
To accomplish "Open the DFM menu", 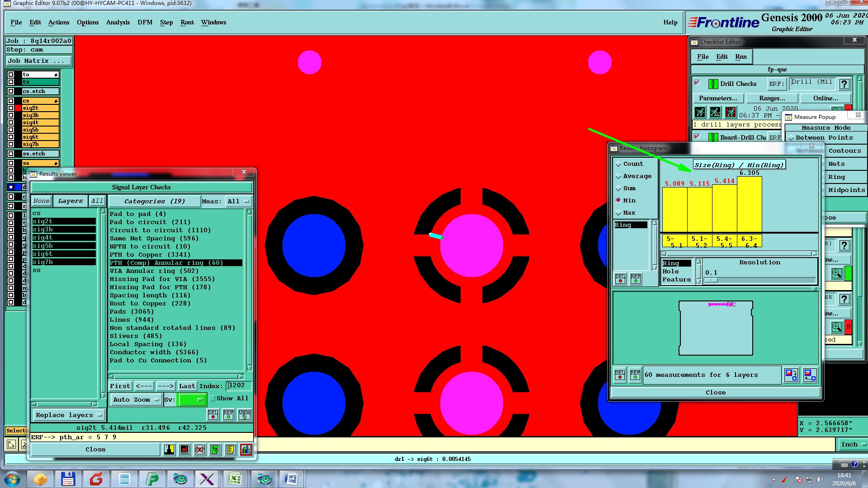I will [145, 23].
